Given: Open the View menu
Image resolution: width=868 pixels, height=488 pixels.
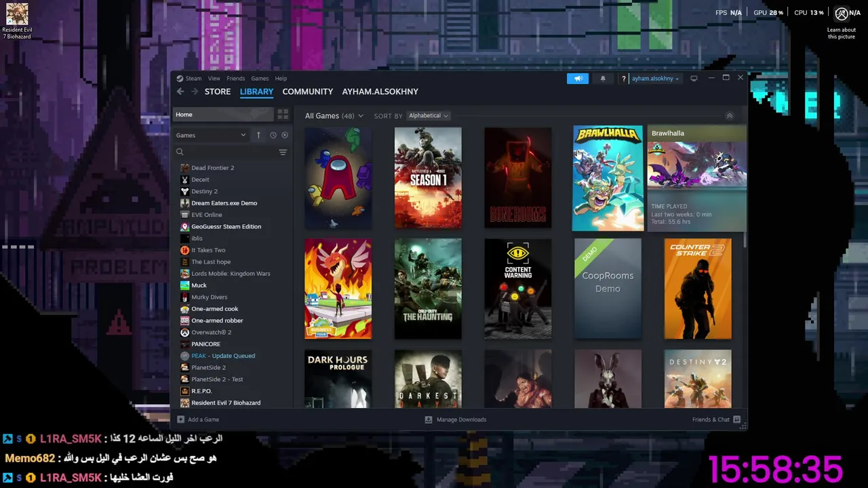Looking at the screenshot, I should [x=214, y=79].
